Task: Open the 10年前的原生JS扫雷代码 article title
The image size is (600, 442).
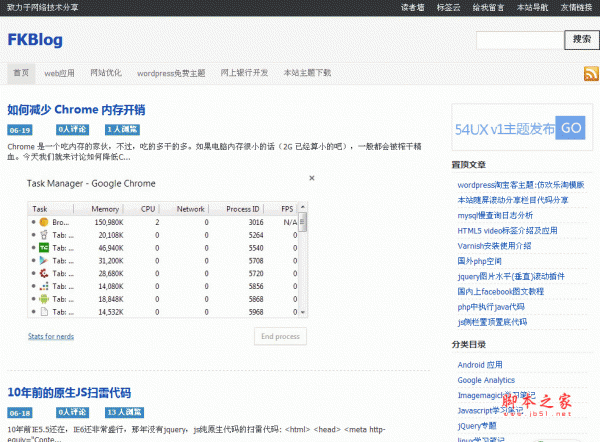Action: coord(69,393)
